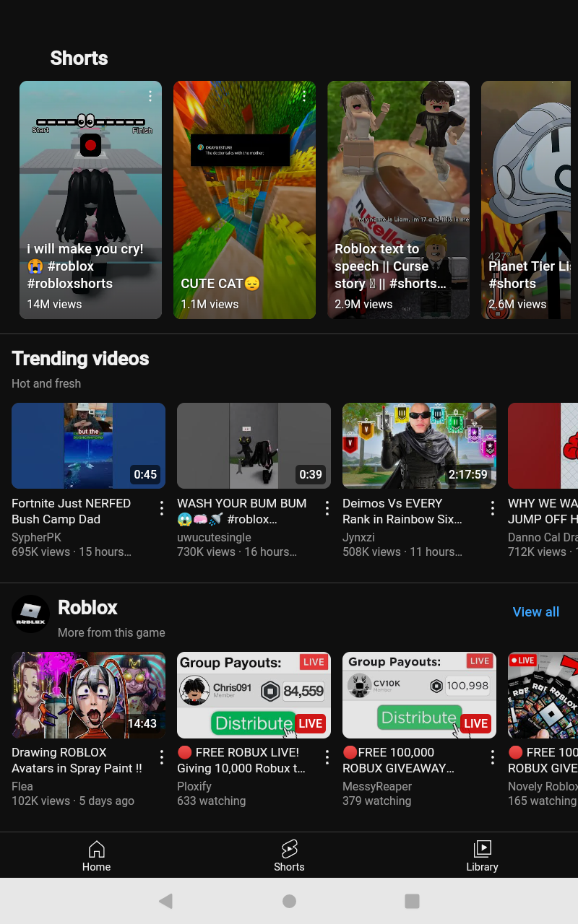The height and width of the screenshot is (924, 578).
Task: Open the three-dot menu on the Fortnite Bush Camp video
Action: [x=161, y=508]
